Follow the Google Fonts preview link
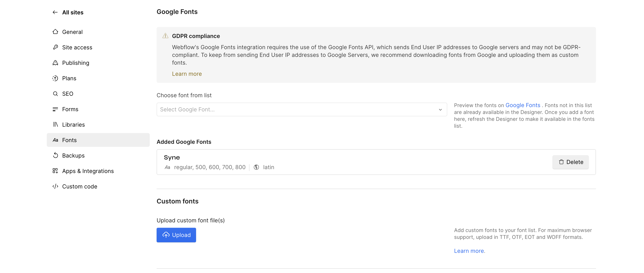This screenshot has height=273, width=644. click(x=523, y=105)
